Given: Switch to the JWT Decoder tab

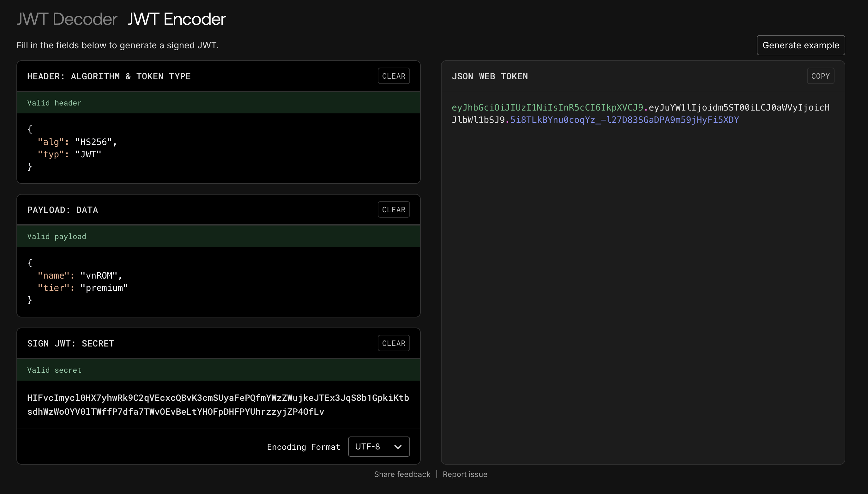Looking at the screenshot, I should pos(67,19).
